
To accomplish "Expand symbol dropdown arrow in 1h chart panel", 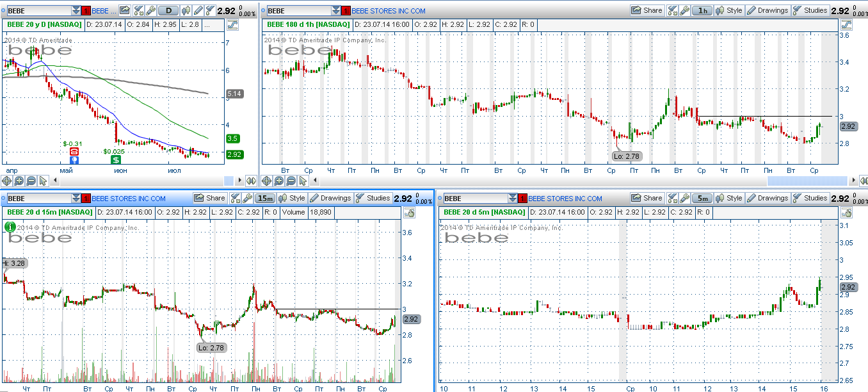I will click(337, 10).
